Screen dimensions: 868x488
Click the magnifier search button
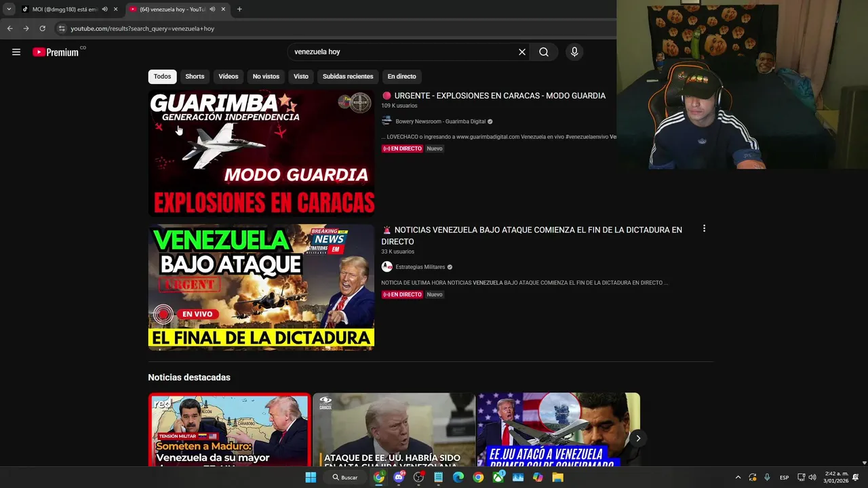click(544, 52)
